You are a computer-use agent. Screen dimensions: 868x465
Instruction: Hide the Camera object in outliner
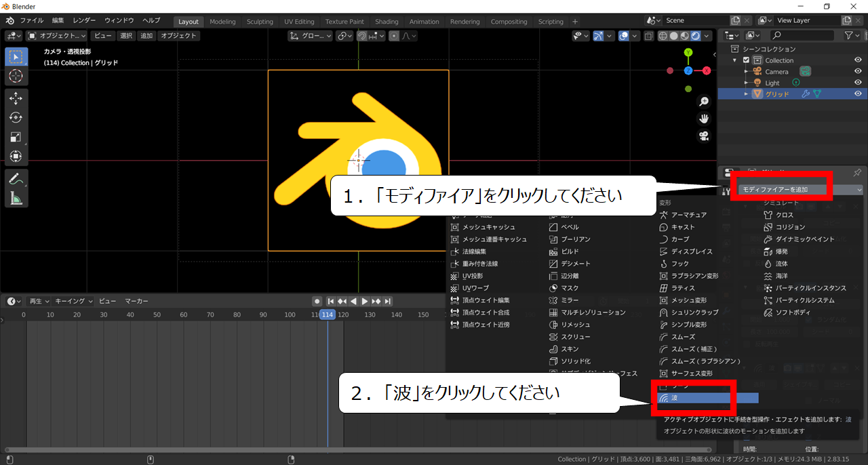click(x=858, y=72)
